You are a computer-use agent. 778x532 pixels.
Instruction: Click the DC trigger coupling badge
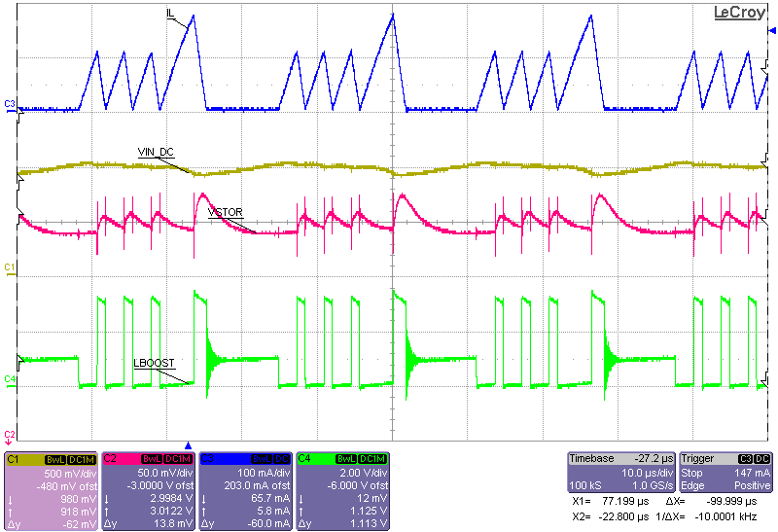click(761, 459)
